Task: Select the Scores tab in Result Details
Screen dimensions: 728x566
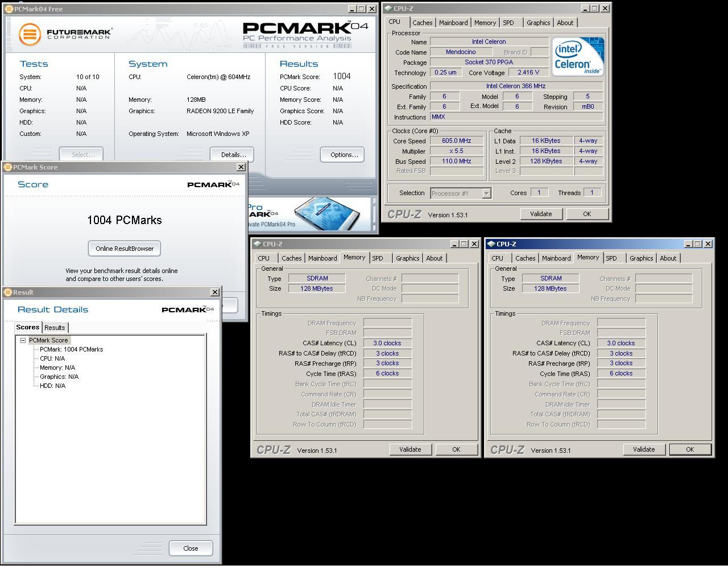Action: click(28, 327)
